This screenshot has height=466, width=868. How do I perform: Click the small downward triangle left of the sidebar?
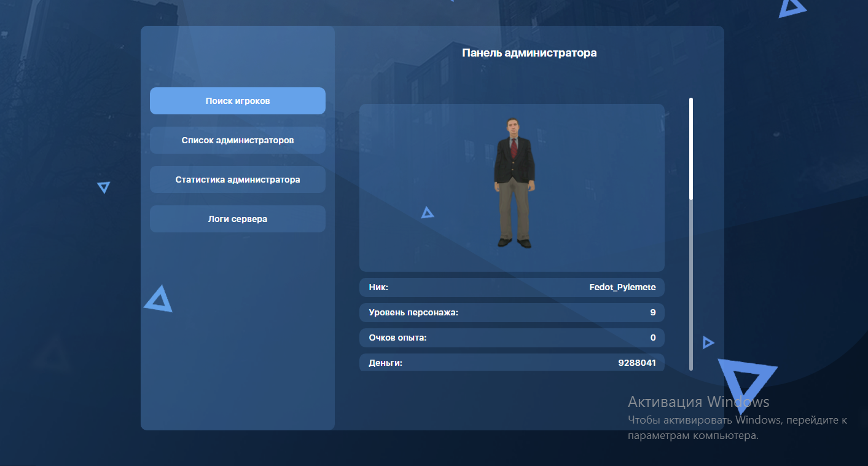pyautogui.click(x=103, y=187)
